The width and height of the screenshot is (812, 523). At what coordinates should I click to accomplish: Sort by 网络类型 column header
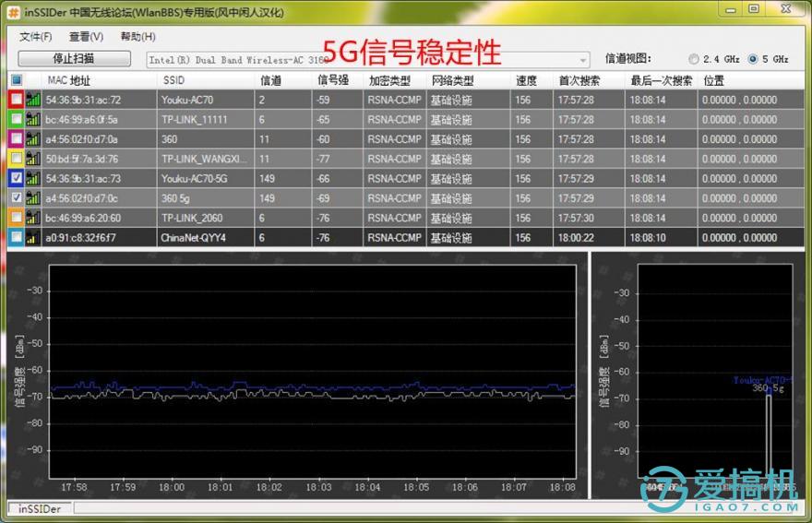[468, 80]
